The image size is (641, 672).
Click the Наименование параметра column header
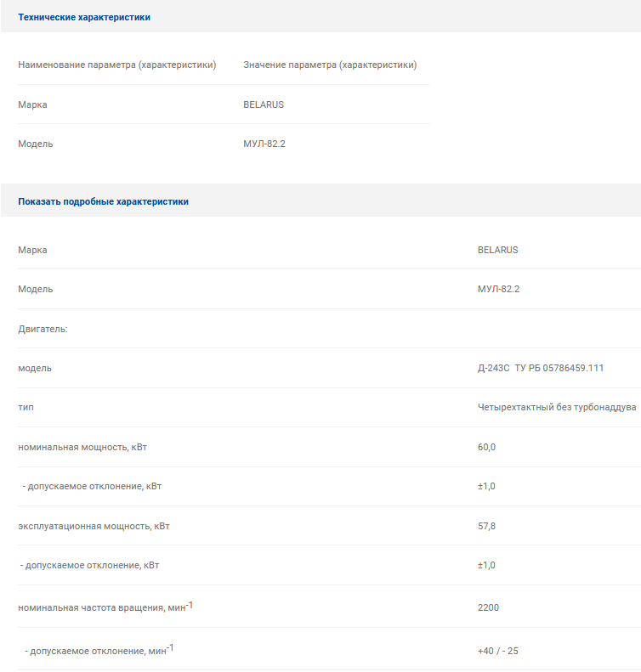[x=117, y=65]
